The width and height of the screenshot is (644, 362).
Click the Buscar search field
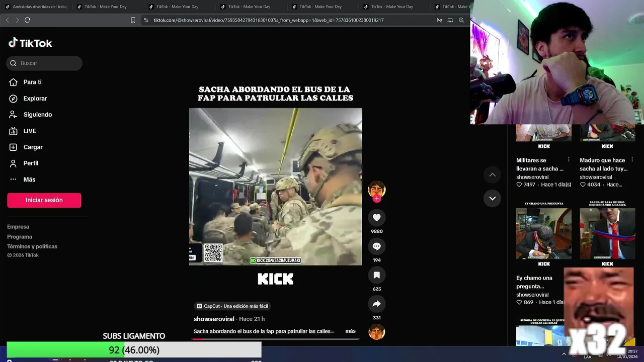(x=44, y=63)
